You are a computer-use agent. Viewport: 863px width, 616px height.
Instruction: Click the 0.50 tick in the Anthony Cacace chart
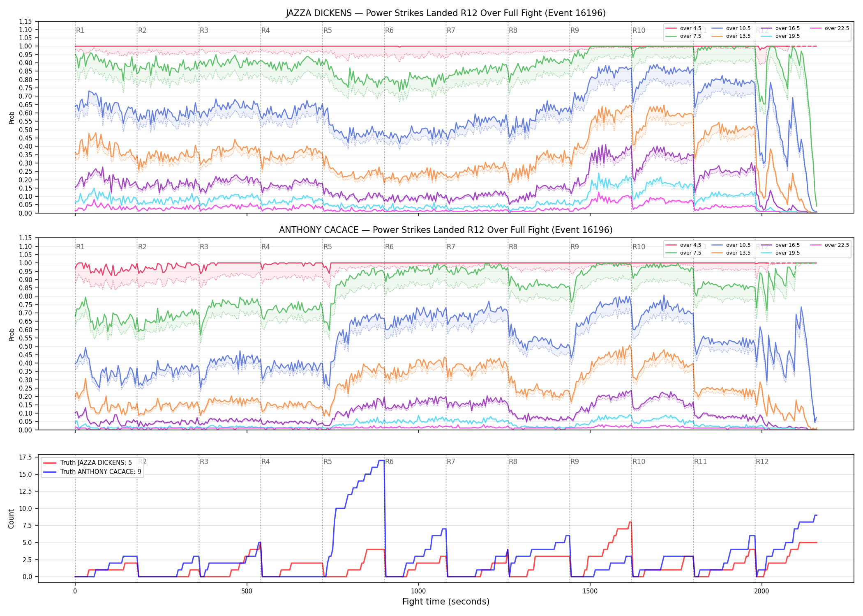[x=25, y=347]
